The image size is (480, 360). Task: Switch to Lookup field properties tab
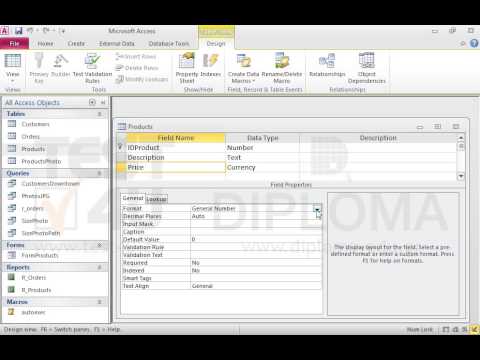tap(157, 199)
